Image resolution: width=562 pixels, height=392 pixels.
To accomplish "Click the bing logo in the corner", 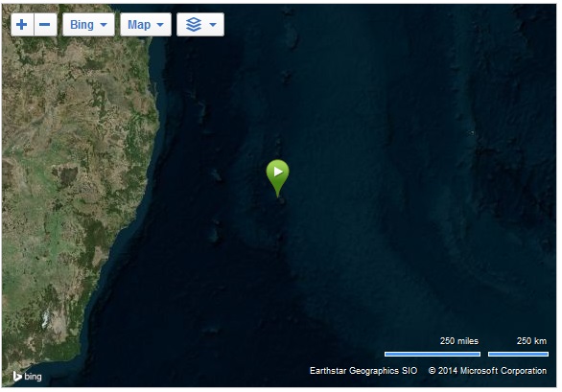I will (x=27, y=377).
